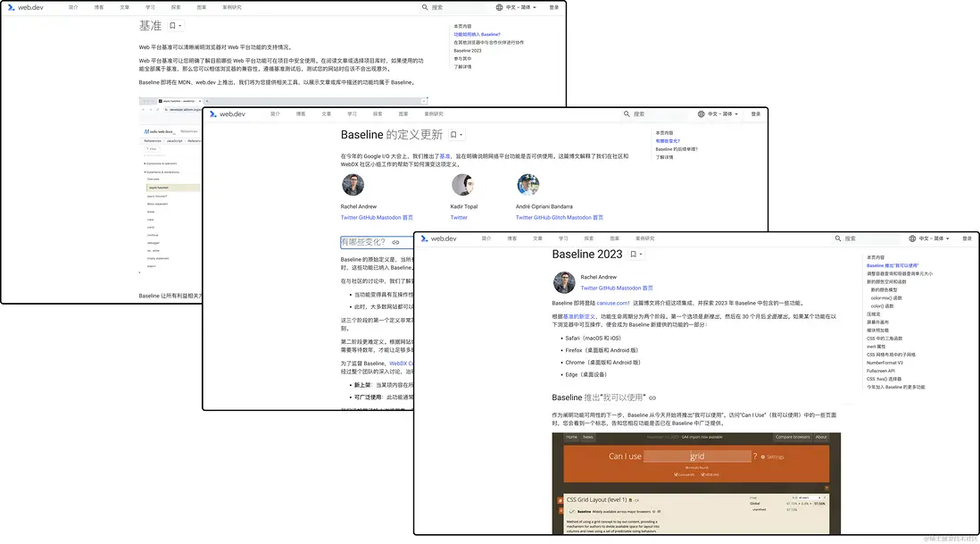The height and width of the screenshot is (544, 980).
Task: Select the 探索 nav item in the Baseline 2023 window
Action: click(589, 239)
